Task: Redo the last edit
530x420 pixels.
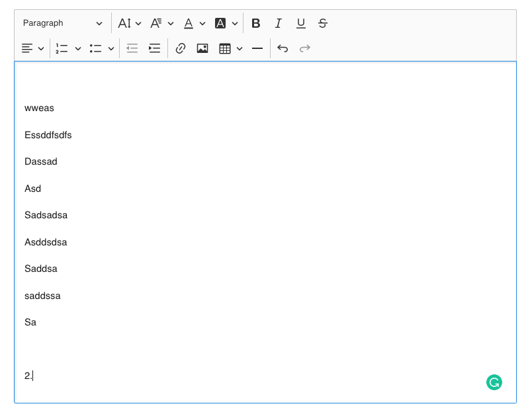Action: [x=304, y=48]
